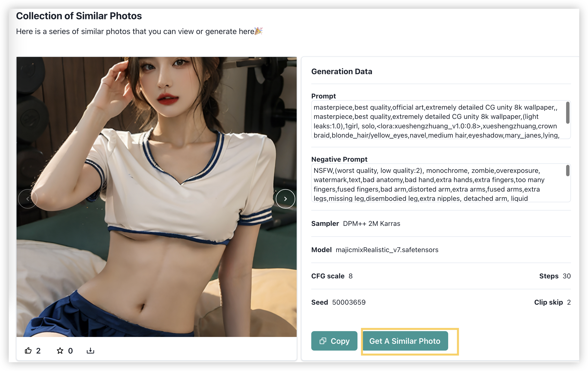588x371 pixels.
Task: Click the Collection of Similar Photos title
Action: [x=79, y=16]
